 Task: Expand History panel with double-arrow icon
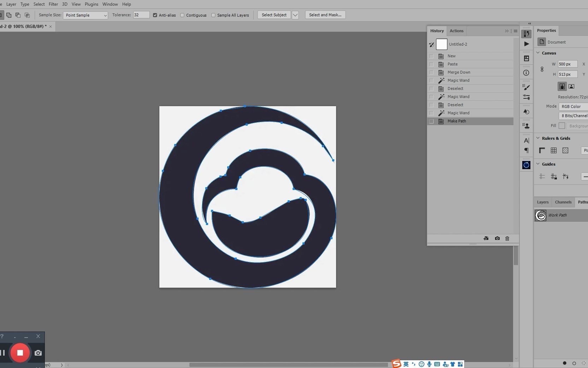point(507,31)
